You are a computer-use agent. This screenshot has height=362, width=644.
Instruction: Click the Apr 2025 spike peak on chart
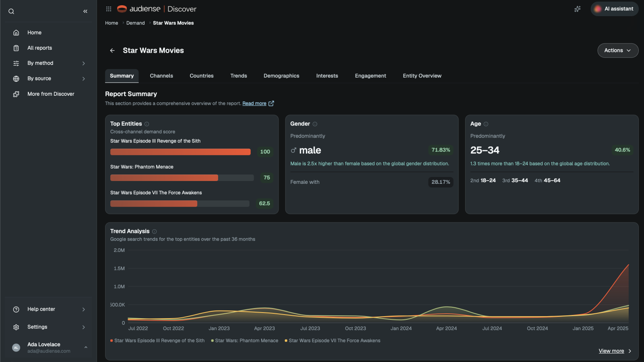point(628,265)
